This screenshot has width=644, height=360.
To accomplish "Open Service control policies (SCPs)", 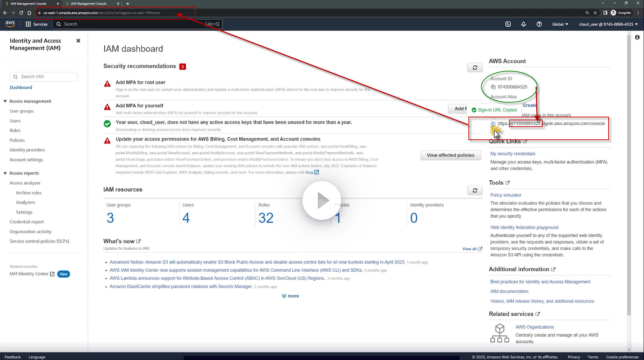I will [x=39, y=241].
